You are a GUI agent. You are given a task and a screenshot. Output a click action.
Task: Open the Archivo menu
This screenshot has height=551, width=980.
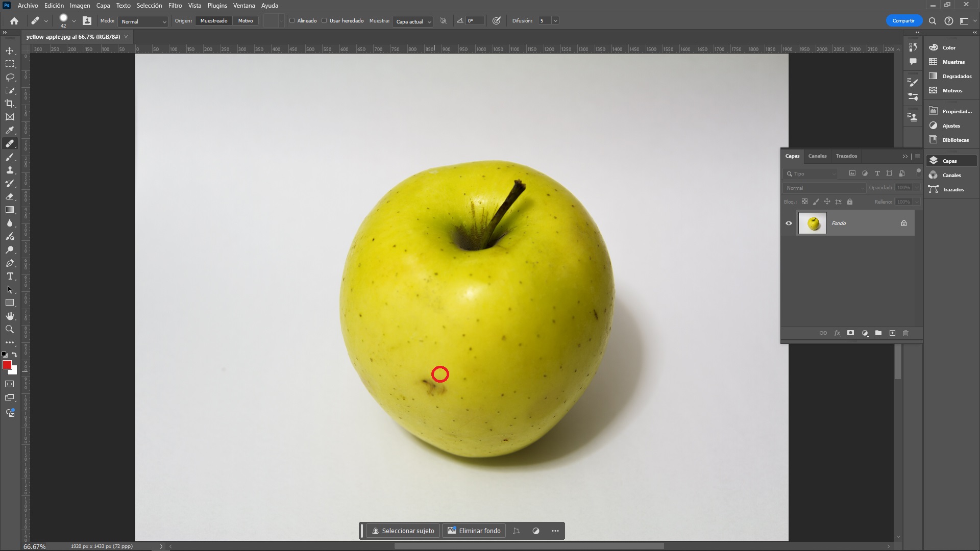[x=28, y=6]
